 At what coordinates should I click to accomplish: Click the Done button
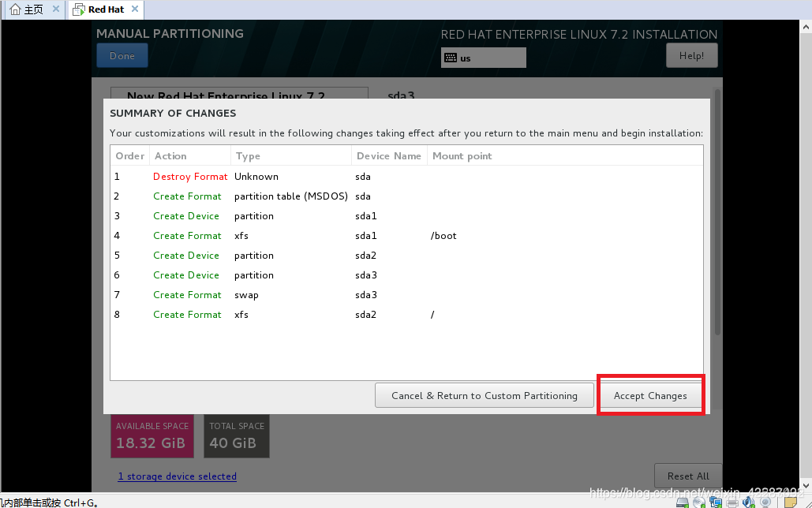[x=122, y=55]
